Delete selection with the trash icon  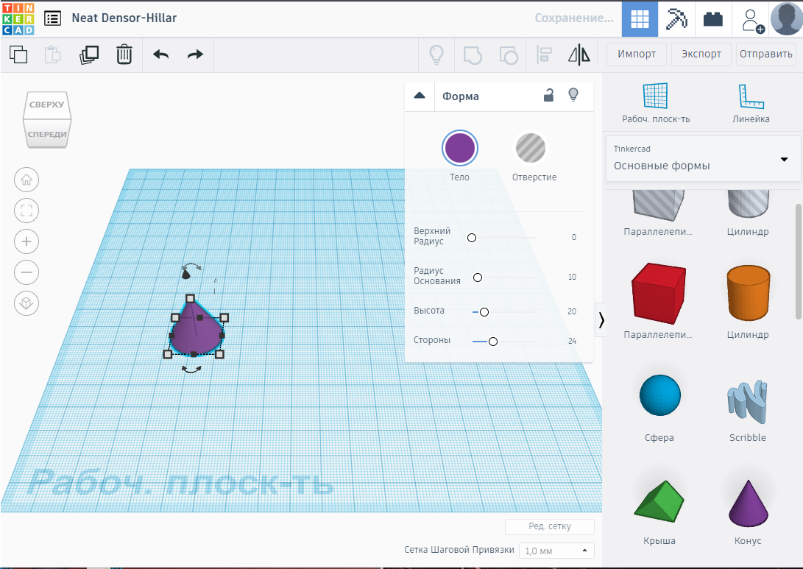124,54
